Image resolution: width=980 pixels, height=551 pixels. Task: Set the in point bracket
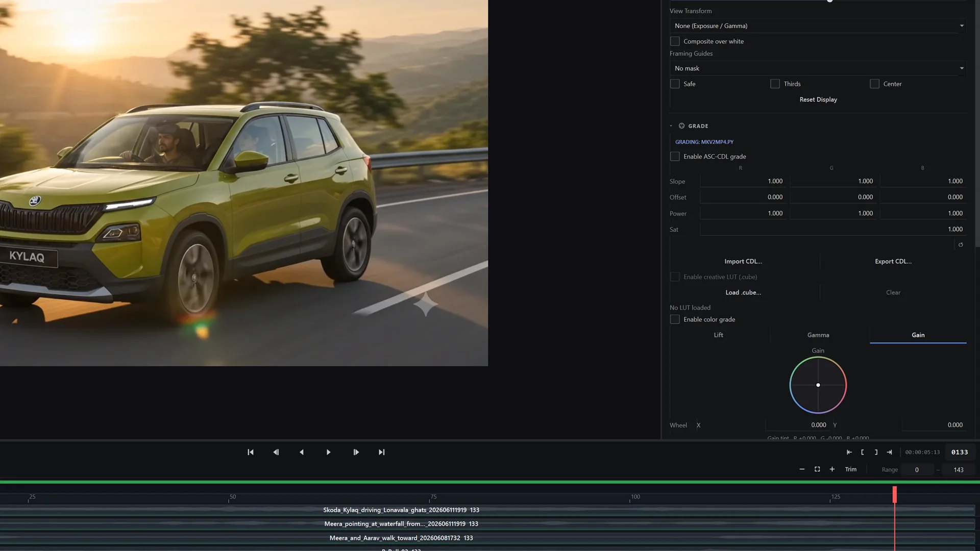(x=863, y=452)
